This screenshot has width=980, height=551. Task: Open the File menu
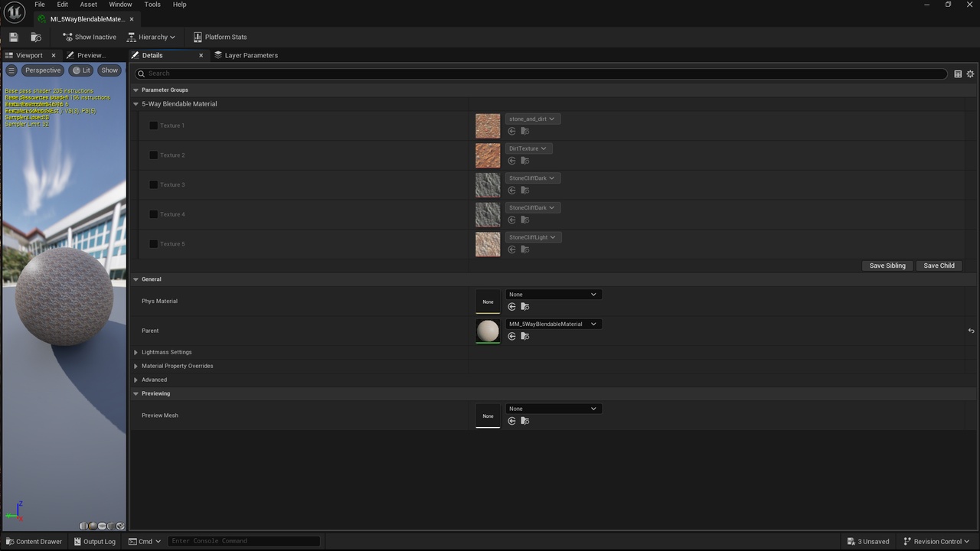pyautogui.click(x=40, y=5)
